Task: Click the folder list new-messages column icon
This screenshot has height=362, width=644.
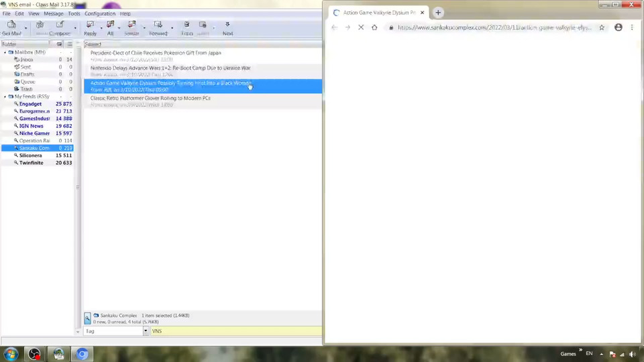Action: click(60, 44)
